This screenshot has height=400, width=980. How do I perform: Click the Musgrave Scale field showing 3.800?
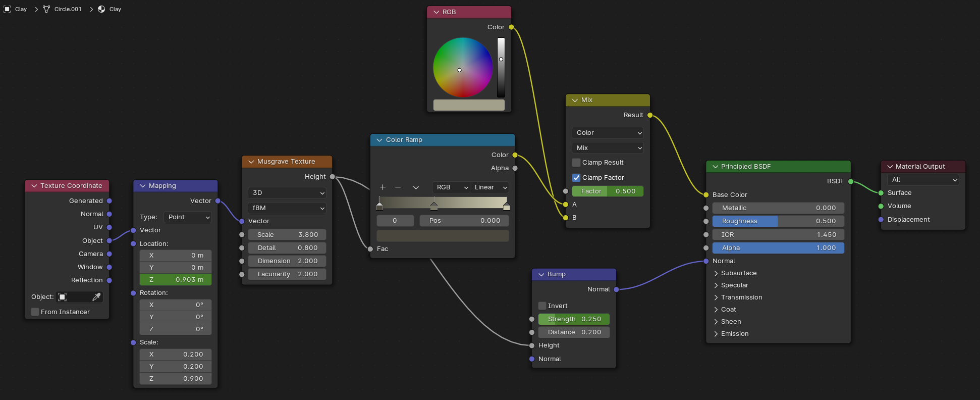pos(287,235)
